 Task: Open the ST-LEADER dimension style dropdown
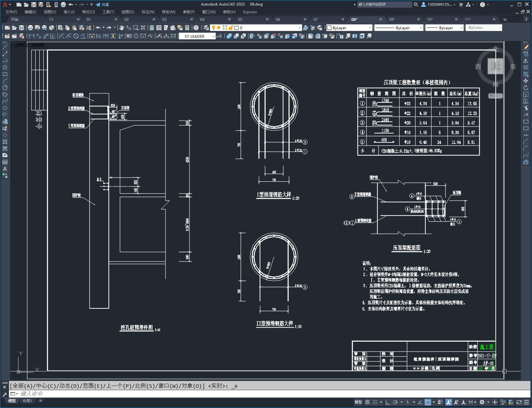197,36
